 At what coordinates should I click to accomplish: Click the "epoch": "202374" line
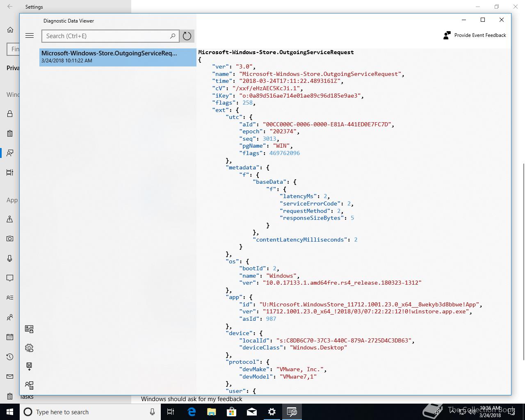coord(269,131)
